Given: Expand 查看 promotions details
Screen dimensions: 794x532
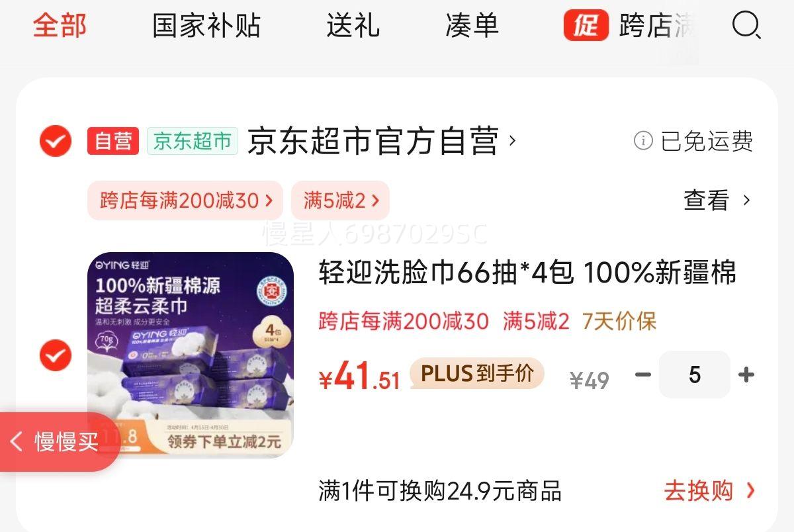Looking at the screenshot, I should [x=717, y=200].
